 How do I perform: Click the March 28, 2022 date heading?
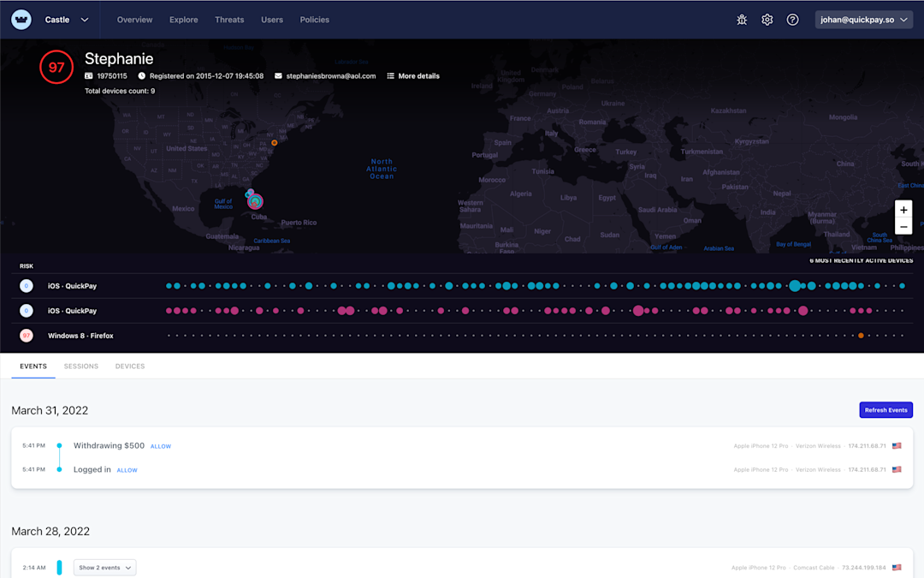click(x=50, y=532)
